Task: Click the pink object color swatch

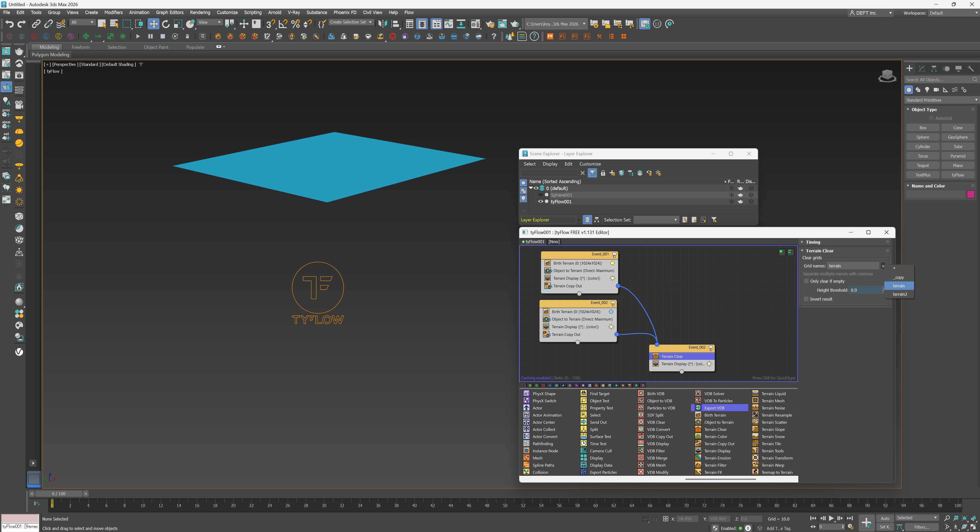Action: point(971,195)
